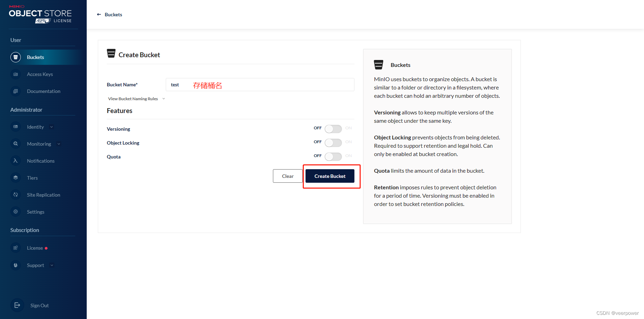This screenshot has width=644, height=319.
Task: Click the AGPL license badge
Action: click(x=43, y=21)
